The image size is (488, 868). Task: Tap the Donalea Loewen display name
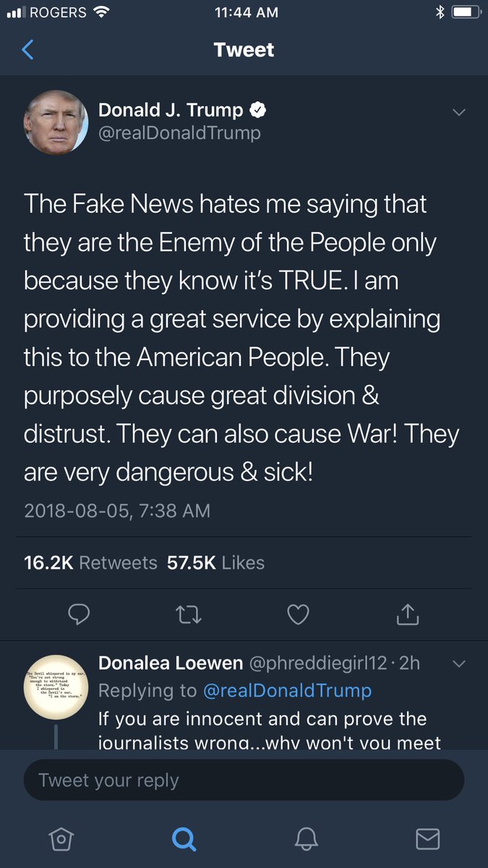click(x=170, y=663)
